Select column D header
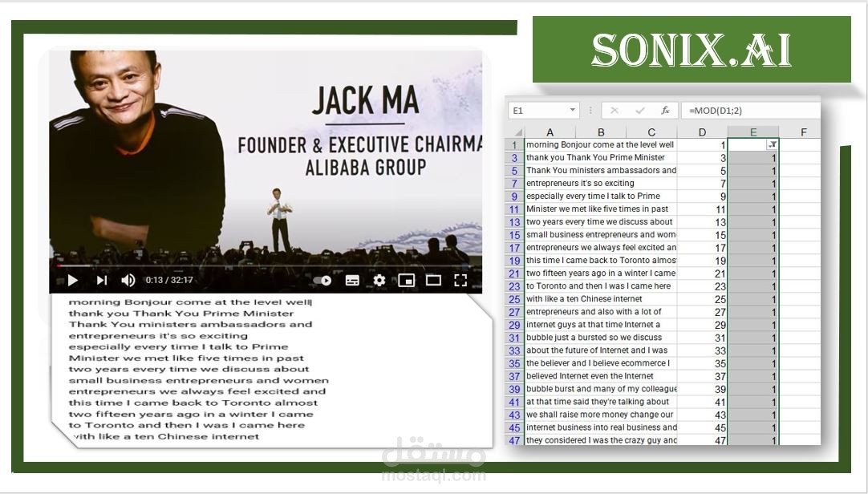 click(702, 132)
